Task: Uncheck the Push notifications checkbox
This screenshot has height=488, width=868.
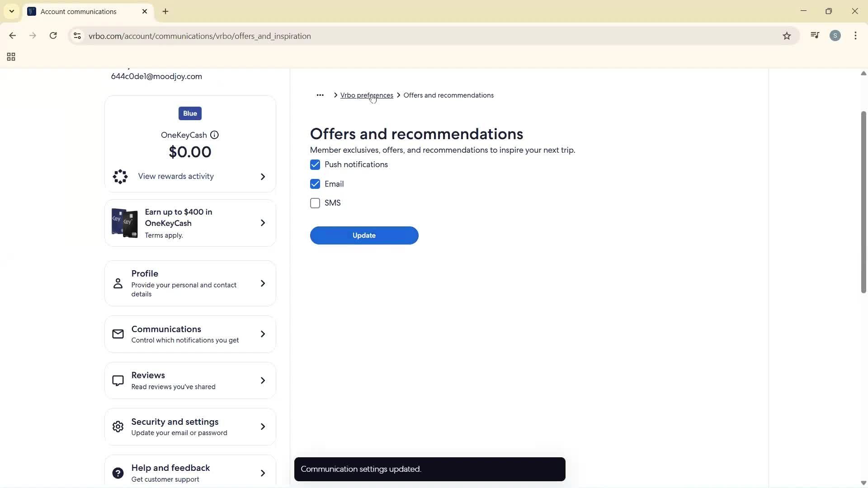Action: (315, 164)
